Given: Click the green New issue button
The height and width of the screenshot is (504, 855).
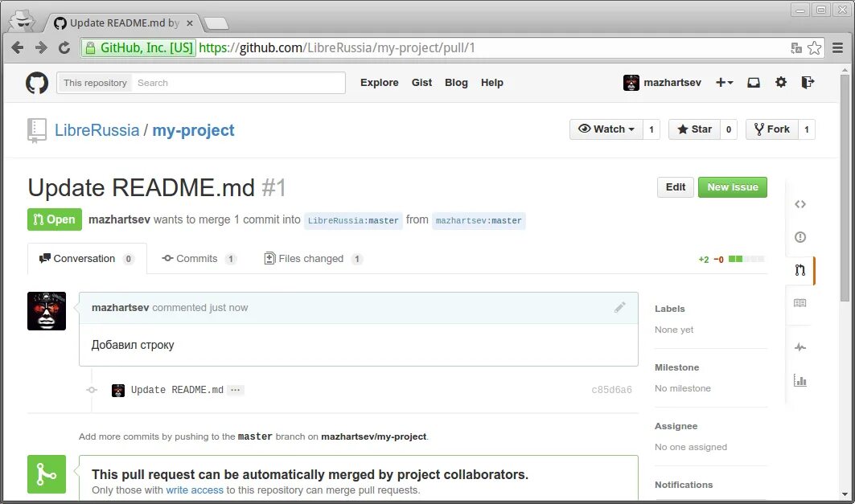Looking at the screenshot, I should 732,186.
